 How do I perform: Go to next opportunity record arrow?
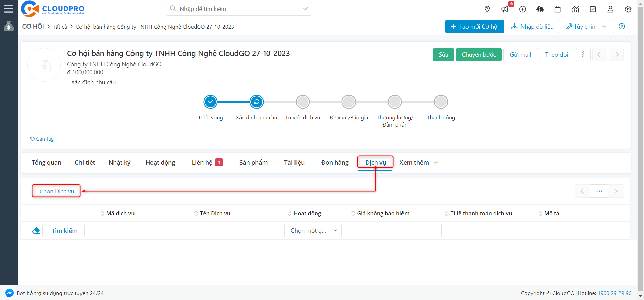tap(616, 55)
